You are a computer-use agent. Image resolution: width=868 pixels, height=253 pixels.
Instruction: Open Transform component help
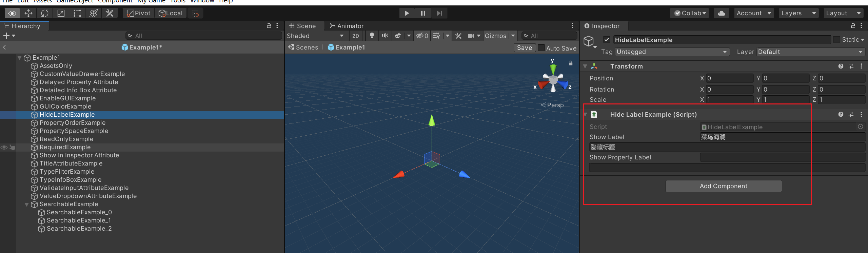pyautogui.click(x=841, y=66)
